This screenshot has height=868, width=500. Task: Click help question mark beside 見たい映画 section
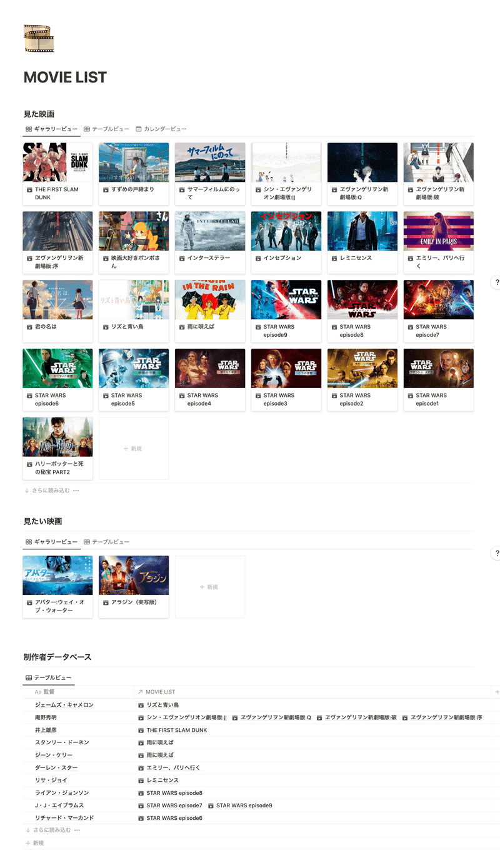coord(496,553)
